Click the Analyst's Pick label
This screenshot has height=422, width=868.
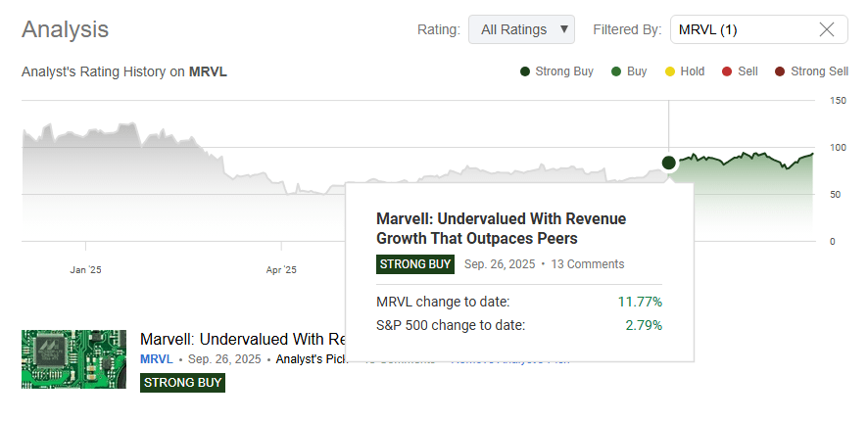[311, 359]
